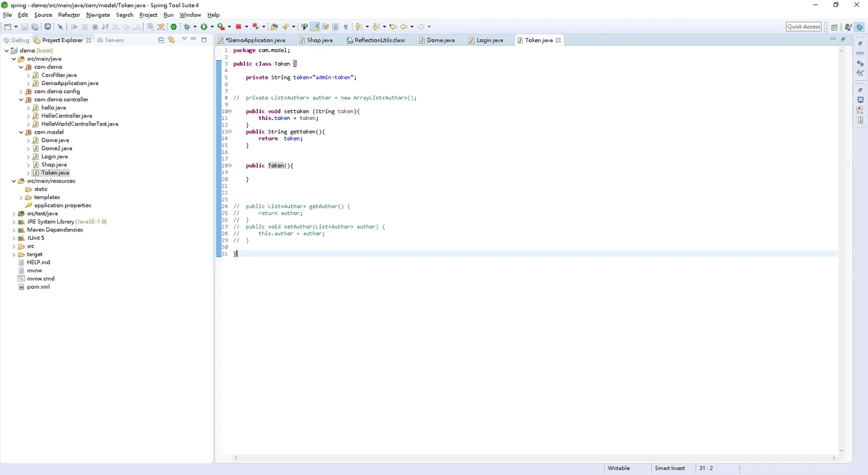Open the Refactor menu
Image resolution: width=868 pixels, height=475 pixels.
tap(69, 14)
